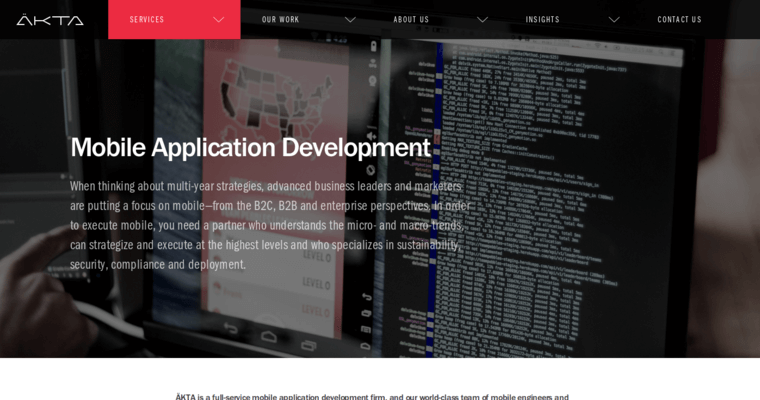Click the ÄKTA logo in the header
The image size is (760, 400).
(50, 20)
